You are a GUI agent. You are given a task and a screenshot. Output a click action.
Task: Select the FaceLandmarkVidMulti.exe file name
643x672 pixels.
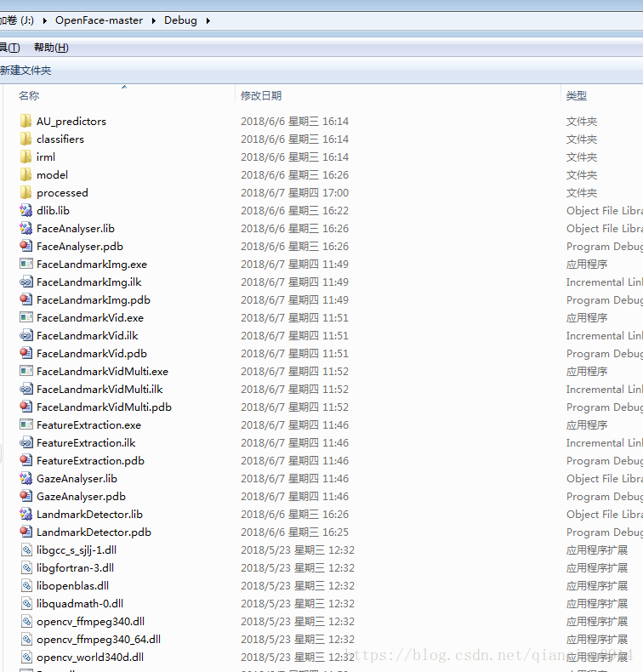coord(102,372)
